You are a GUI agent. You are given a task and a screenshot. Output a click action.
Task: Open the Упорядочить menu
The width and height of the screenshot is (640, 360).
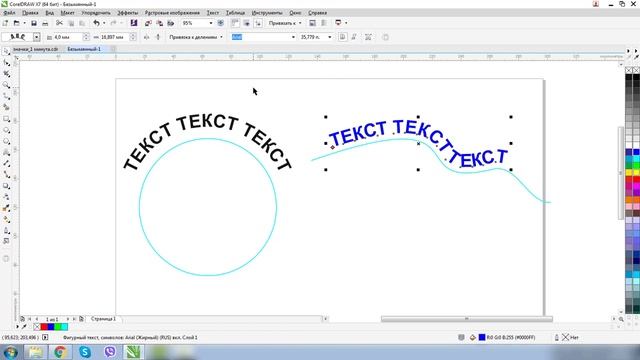point(96,13)
